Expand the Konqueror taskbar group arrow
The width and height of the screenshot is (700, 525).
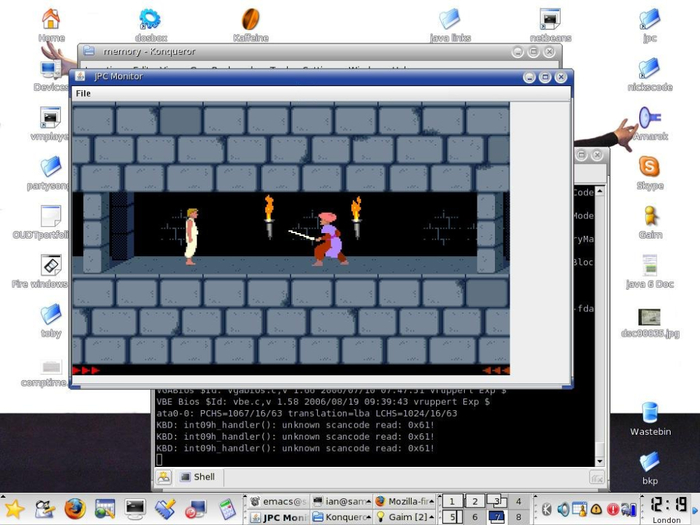[369, 517]
